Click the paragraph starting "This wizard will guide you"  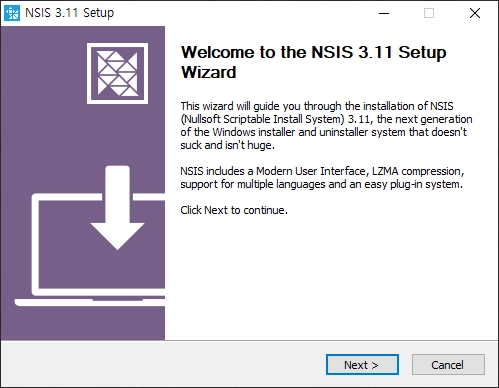[x=326, y=125]
